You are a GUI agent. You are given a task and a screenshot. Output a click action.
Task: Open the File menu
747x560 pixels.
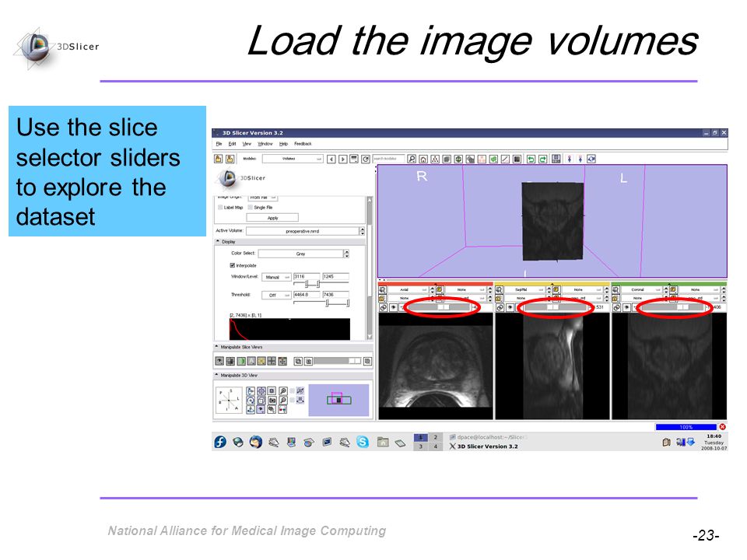[x=219, y=144]
